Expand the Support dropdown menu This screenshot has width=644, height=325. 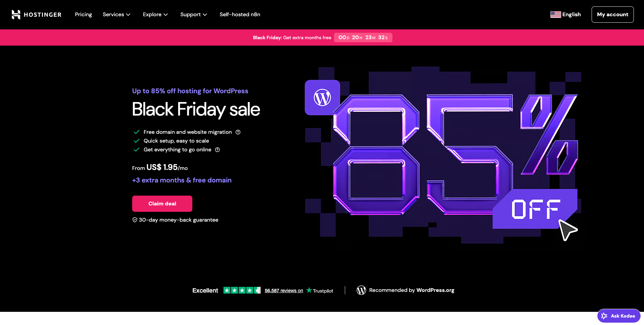tap(193, 15)
